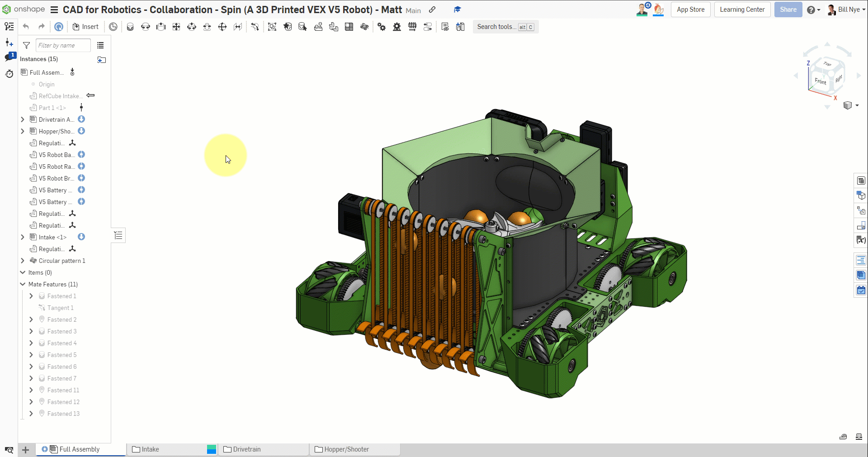This screenshot has height=457, width=868.
Task: Click the undo arrow in toolbar
Action: point(26,27)
